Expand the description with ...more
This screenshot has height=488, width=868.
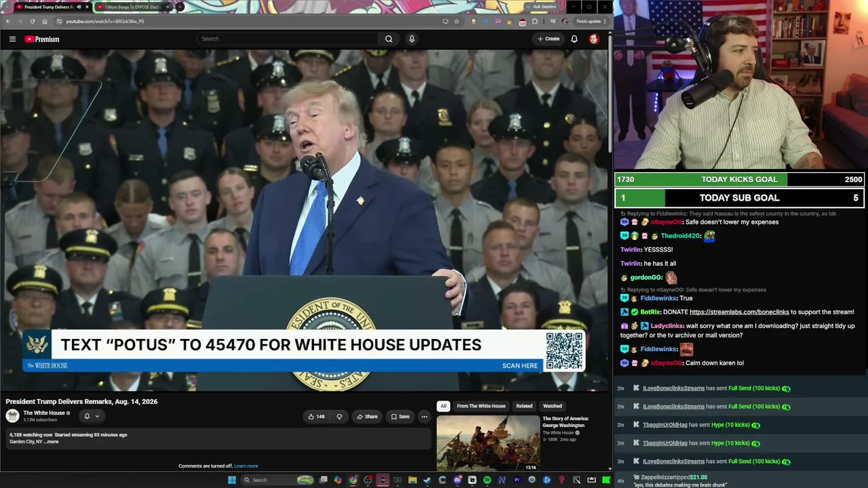pos(52,442)
